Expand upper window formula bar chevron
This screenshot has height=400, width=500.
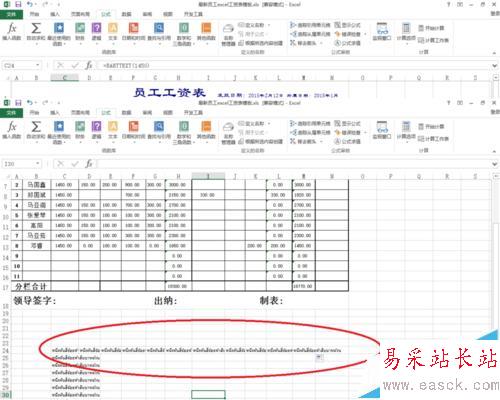pos(495,66)
